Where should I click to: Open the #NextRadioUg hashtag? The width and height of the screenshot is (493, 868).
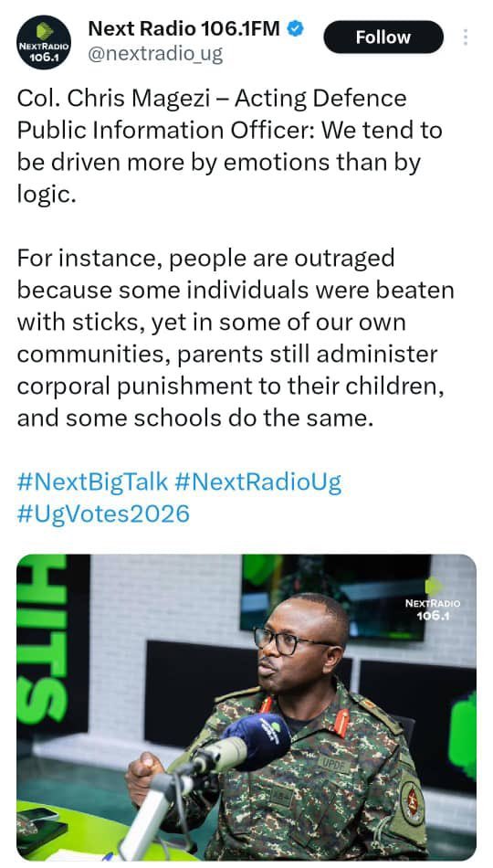pos(257,482)
